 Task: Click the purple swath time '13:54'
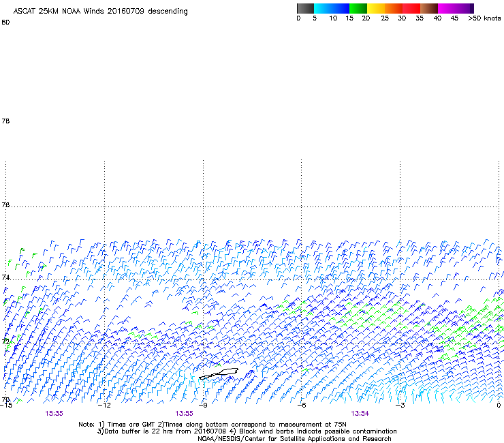[360, 414]
